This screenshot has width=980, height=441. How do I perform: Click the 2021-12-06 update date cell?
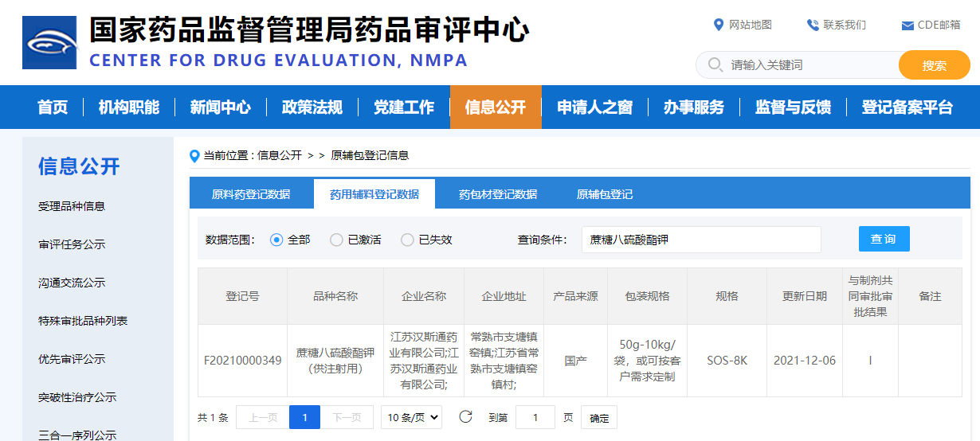pyautogui.click(x=805, y=361)
